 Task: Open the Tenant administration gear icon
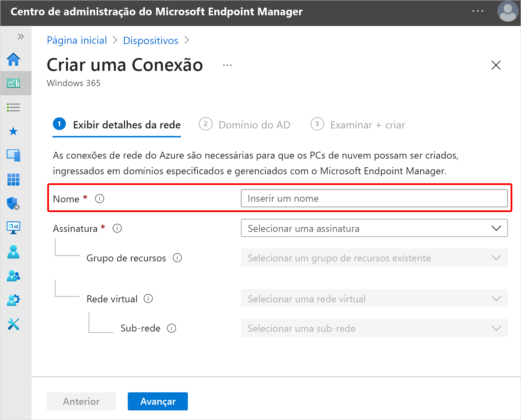coord(14,300)
